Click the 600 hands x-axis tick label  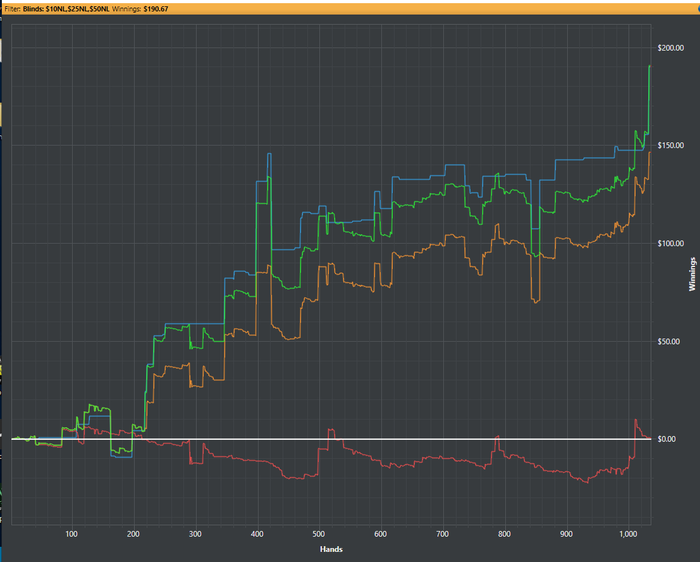click(x=381, y=534)
